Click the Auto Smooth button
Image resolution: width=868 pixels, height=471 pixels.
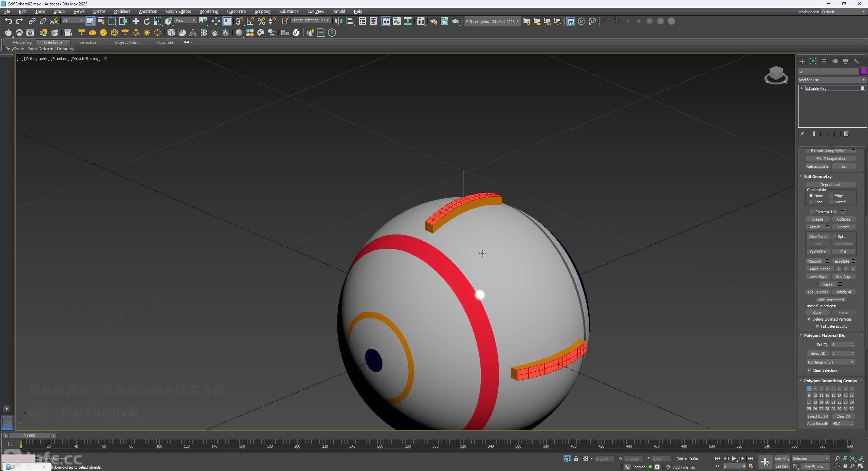click(817, 424)
